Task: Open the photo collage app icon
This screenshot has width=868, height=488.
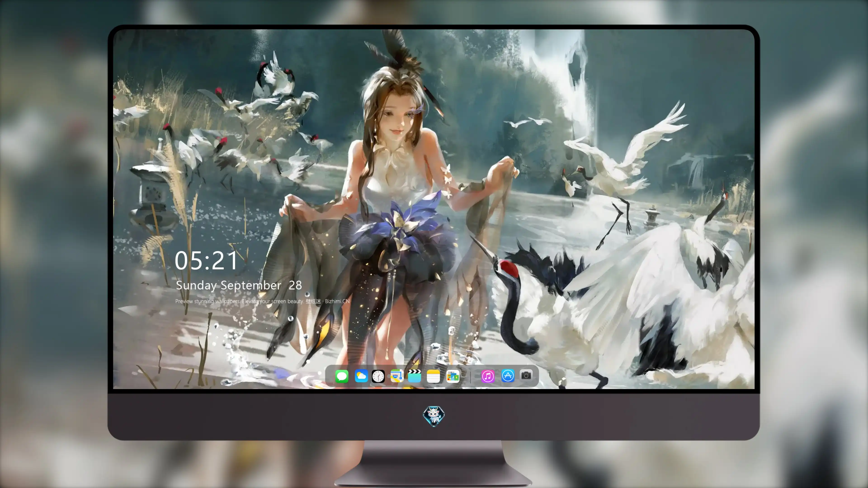Action: 453,376
